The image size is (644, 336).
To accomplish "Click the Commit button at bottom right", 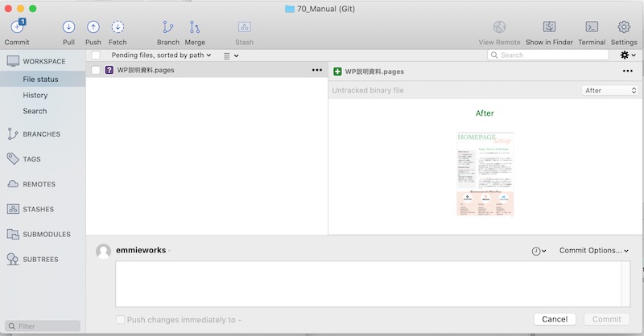I will click(606, 319).
